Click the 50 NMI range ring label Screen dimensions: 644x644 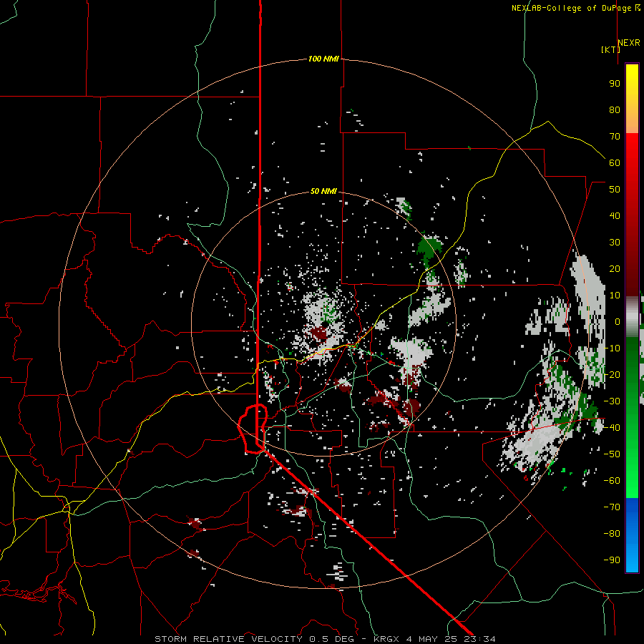pyautogui.click(x=323, y=191)
